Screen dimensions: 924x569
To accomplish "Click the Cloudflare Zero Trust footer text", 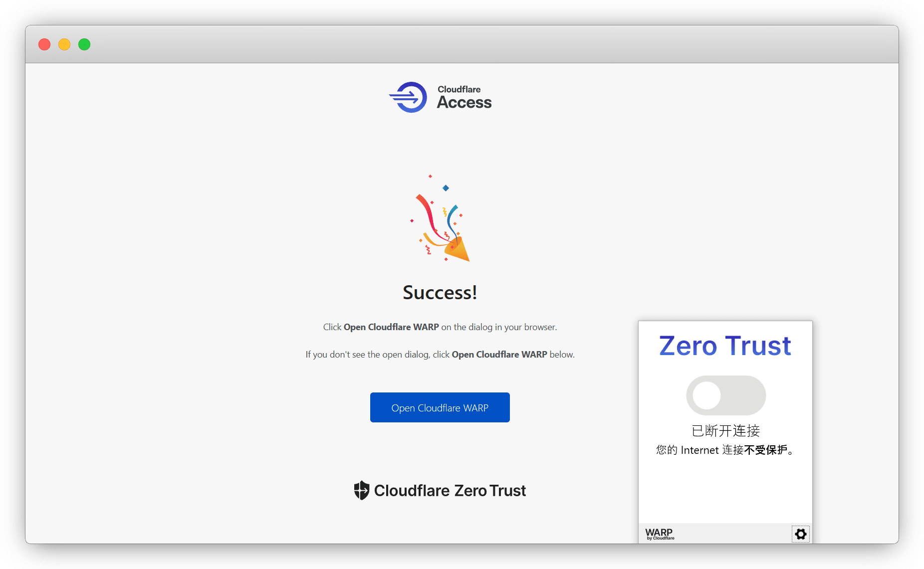I will click(x=450, y=491).
